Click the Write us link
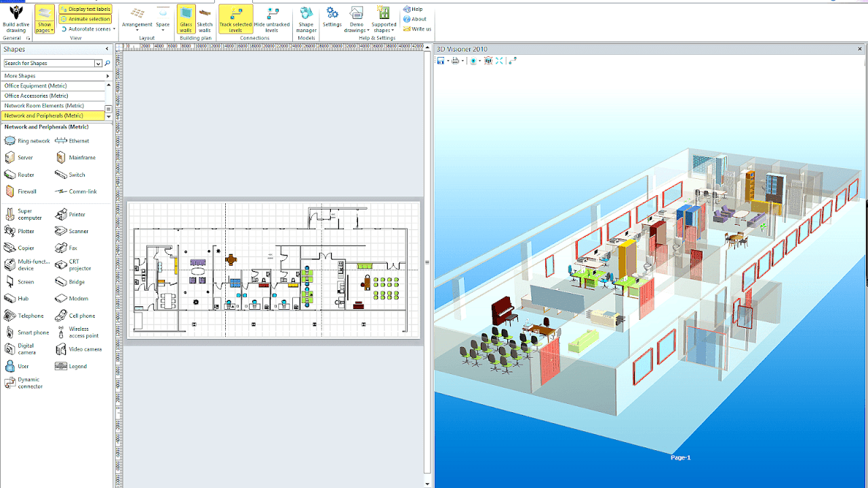The image size is (868, 488). [x=417, y=29]
